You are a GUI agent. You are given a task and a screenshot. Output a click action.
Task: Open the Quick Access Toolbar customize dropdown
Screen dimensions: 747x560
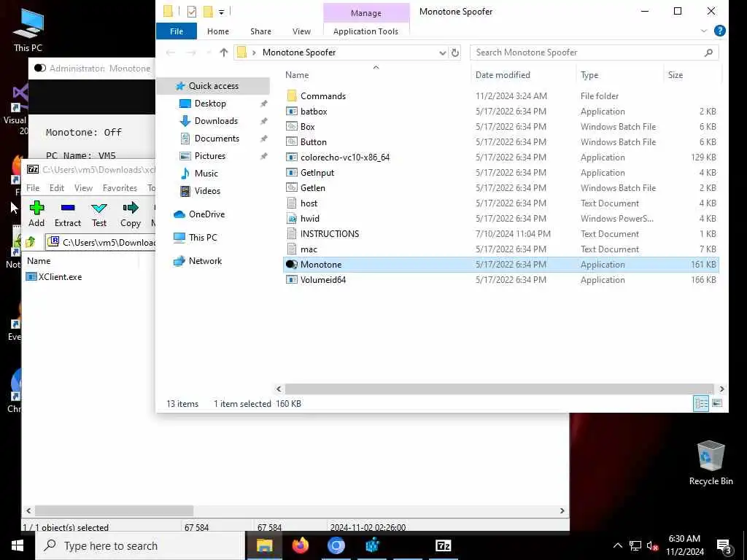coord(222,12)
